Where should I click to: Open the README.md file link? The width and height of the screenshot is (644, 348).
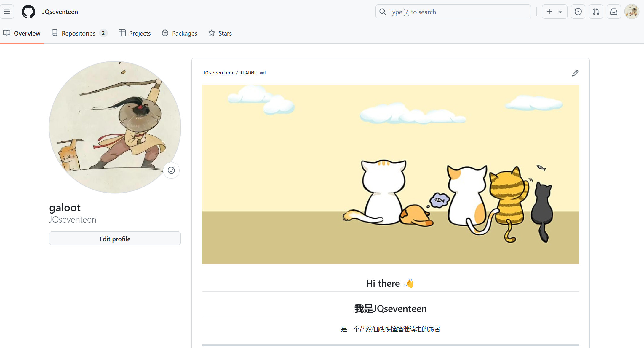252,73
